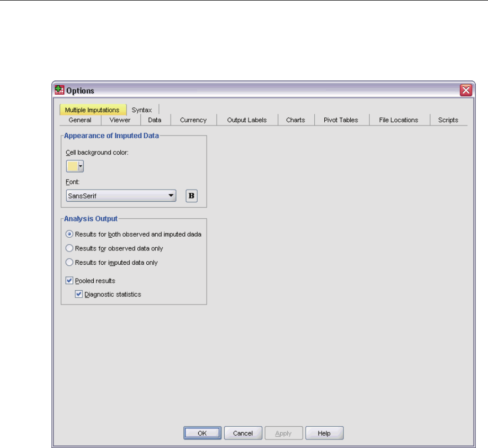Image resolution: width=488 pixels, height=448 pixels.
Task: Click the 'Analysis Output' group heading
Action: (91, 219)
